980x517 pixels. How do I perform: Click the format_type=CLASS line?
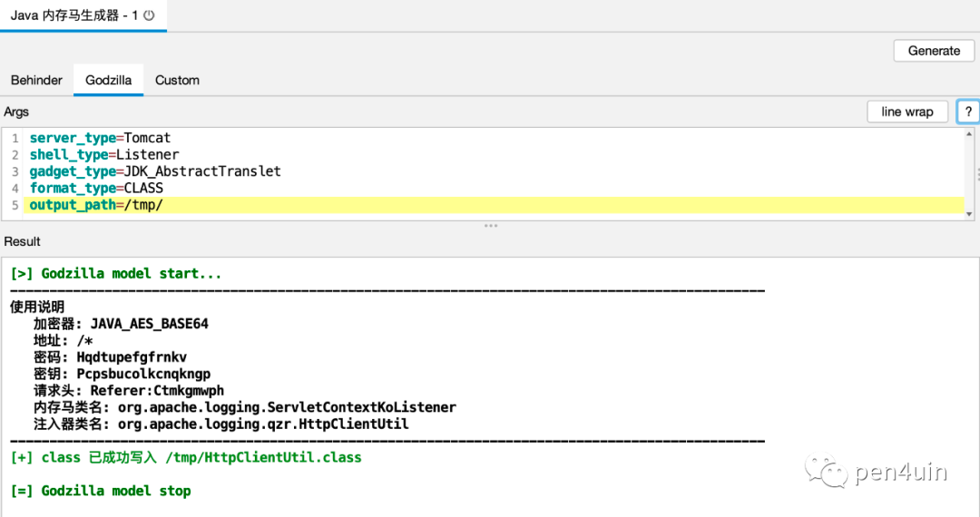(x=96, y=188)
